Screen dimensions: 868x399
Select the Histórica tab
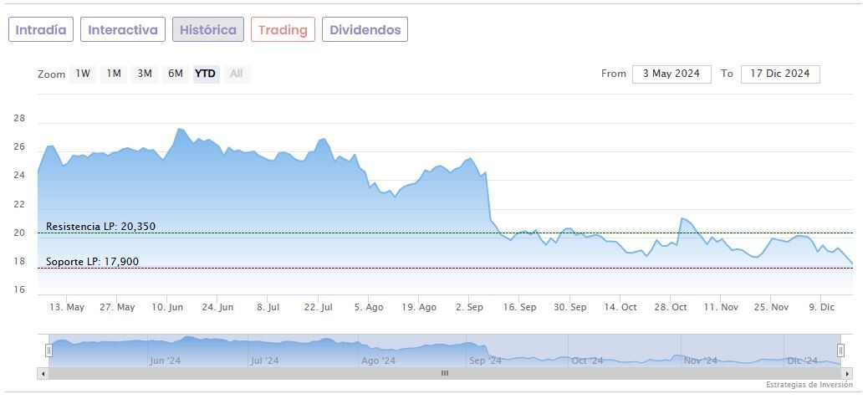pyautogui.click(x=208, y=30)
